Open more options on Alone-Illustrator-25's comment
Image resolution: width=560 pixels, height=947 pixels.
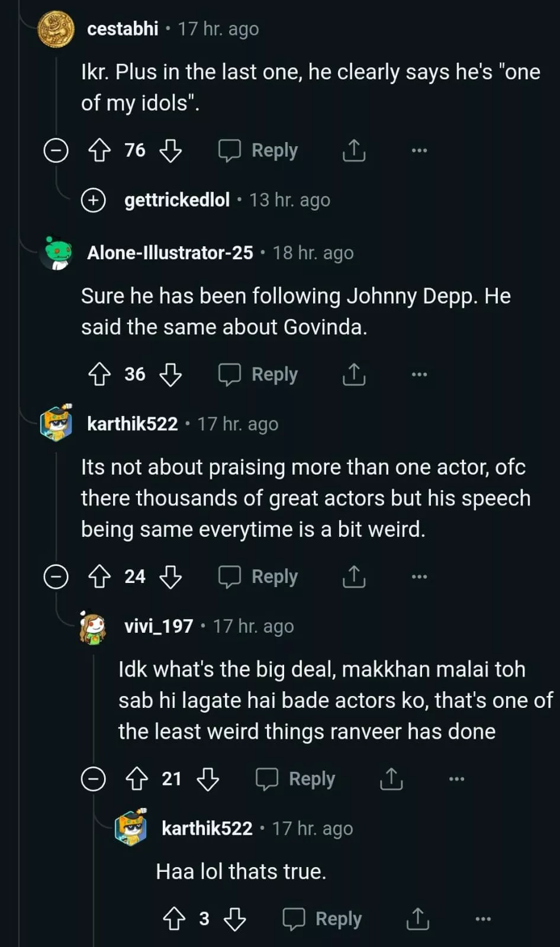coord(419,374)
